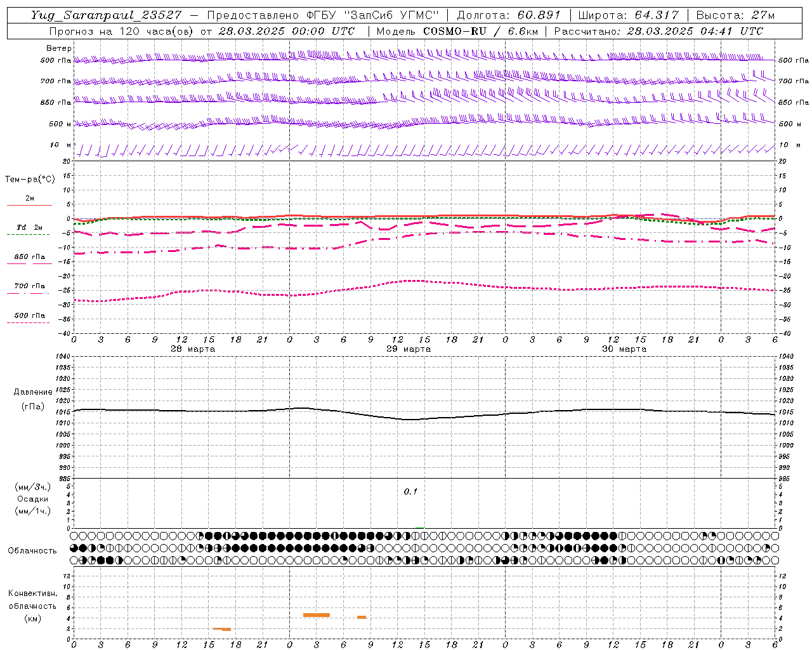Screen dimensions: 812x650
Task: Click the model name 'COSMO-RU / 6.6км'
Action: pos(480,31)
